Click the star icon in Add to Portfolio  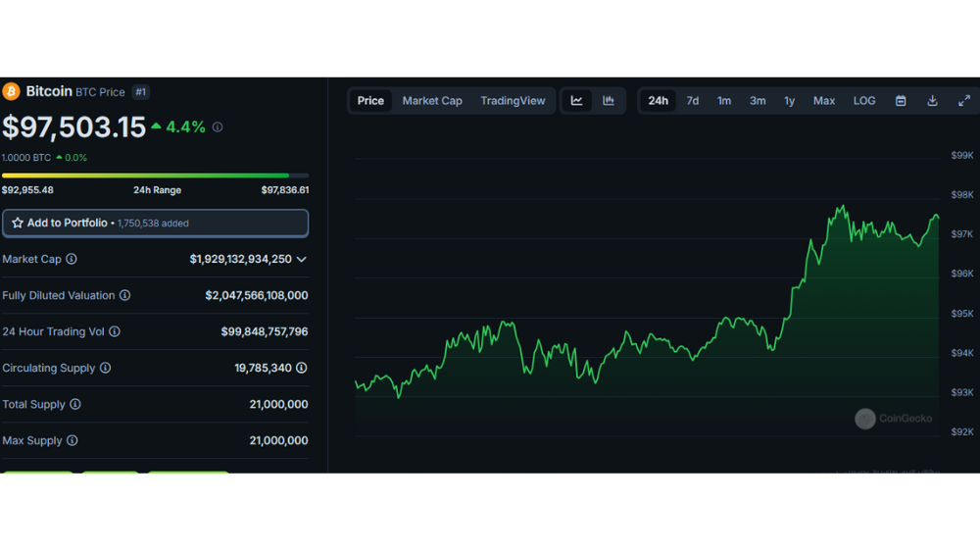coord(18,223)
